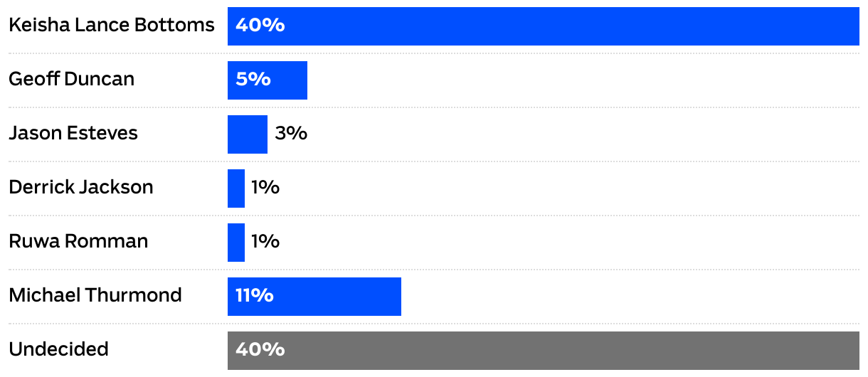Image resolution: width=868 pixels, height=377 pixels.
Task: Click the 5% value inside Duncan bar
Action: tap(253, 80)
